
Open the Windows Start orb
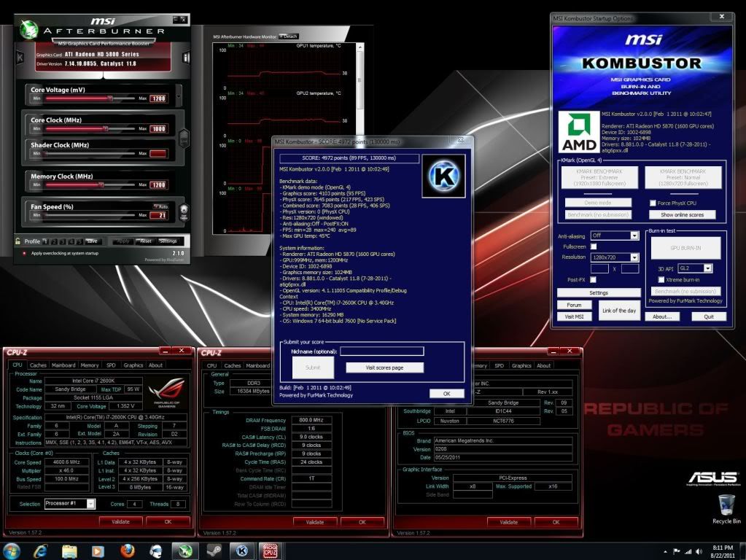10,551
